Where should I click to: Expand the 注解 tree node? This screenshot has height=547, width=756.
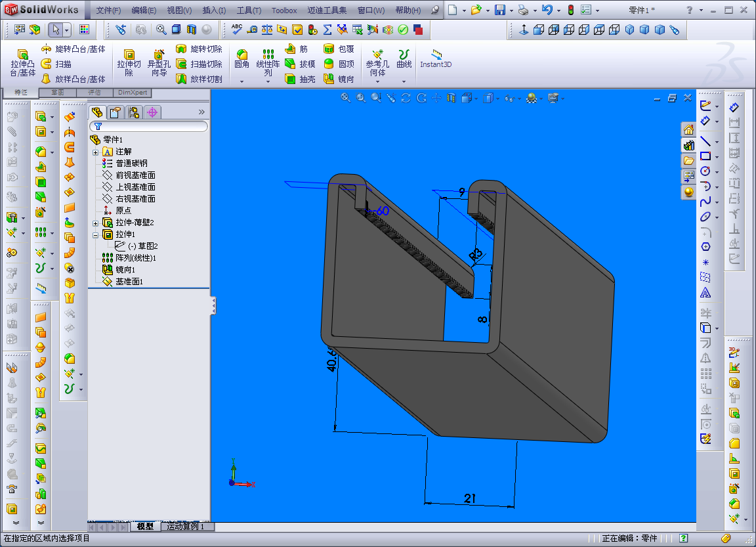click(x=95, y=152)
